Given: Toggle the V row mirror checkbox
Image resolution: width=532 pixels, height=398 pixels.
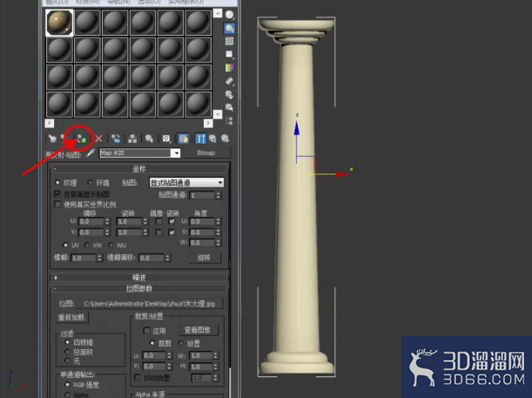Looking at the screenshot, I should pyautogui.click(x=158, y=233).
